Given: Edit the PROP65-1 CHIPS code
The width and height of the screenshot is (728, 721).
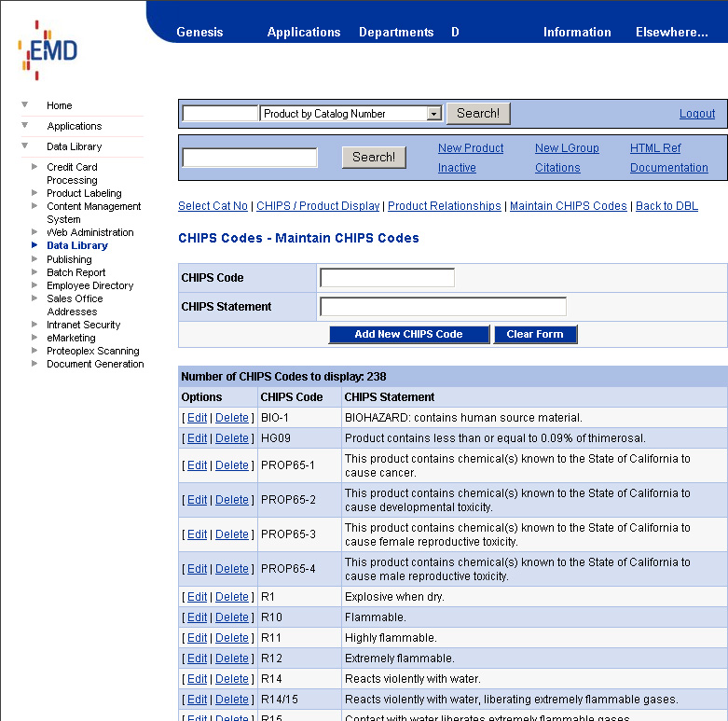Looking at the screenshot, I should point(197,465).
